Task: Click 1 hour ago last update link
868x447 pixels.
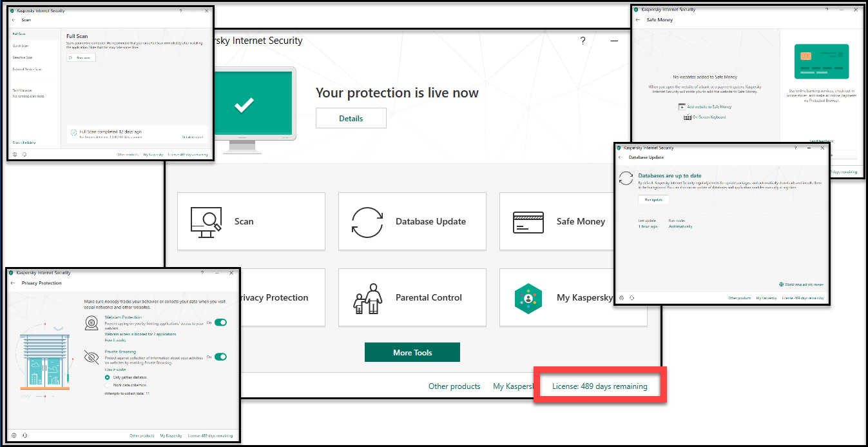Action: click(x=648, y=226)
